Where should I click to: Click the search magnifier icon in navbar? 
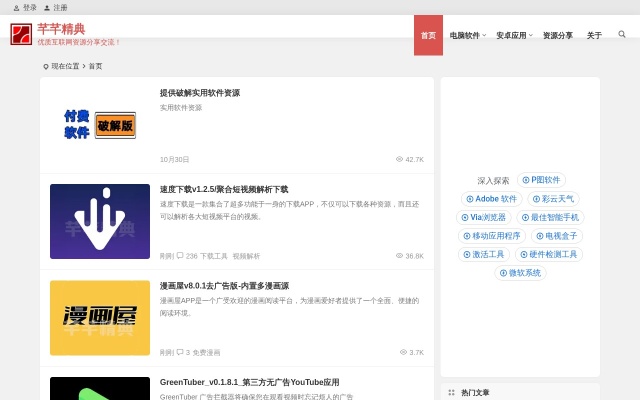click(x=622, y=35)
